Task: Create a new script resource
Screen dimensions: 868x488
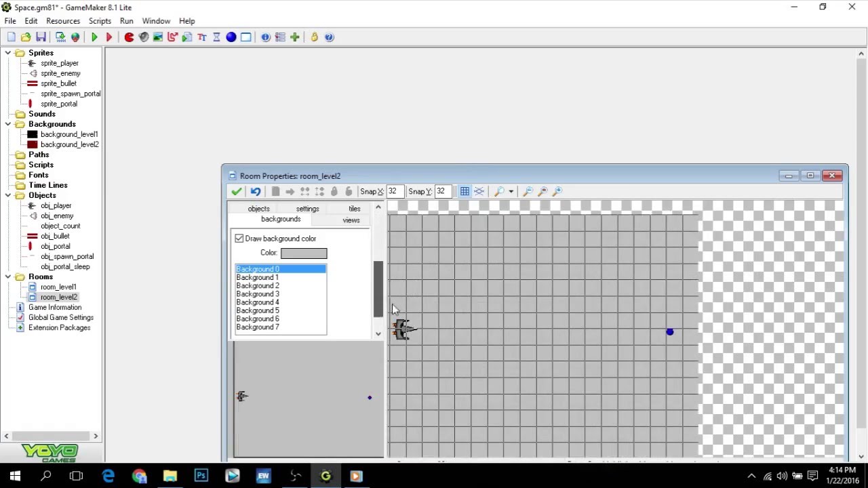Action: [x=187, y=37]
